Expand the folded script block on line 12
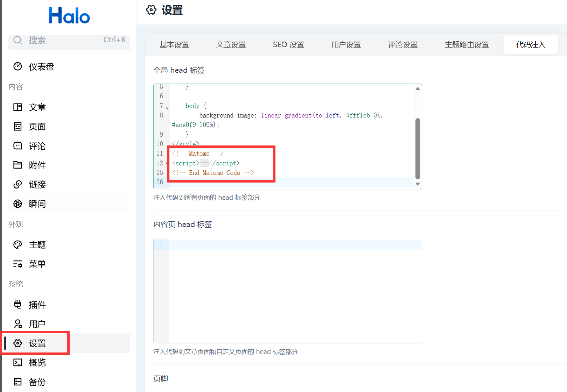The height and width of the screenshot is (392, 567). (x=167, y=163)
